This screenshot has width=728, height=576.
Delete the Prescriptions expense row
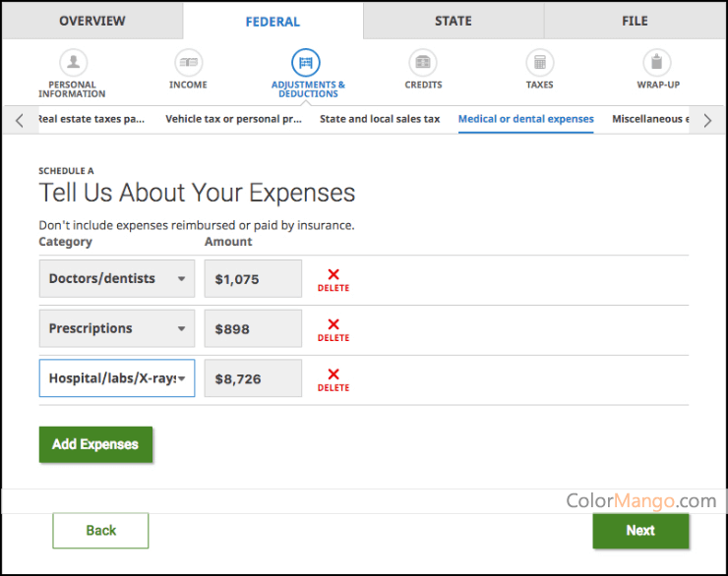click(334, 329)
